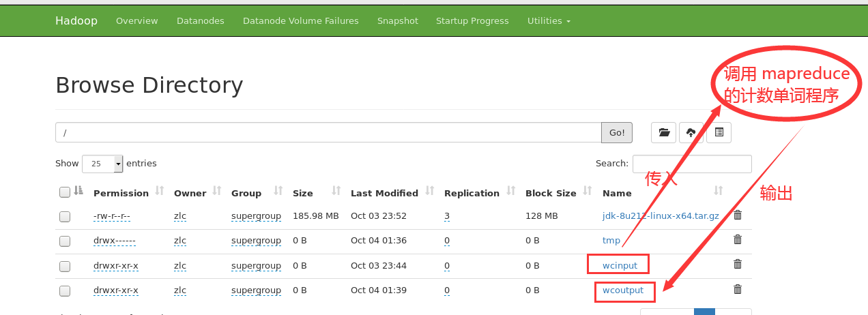Click the Search input field
Viewport: 868px width, 315px height.
[692, 164]
